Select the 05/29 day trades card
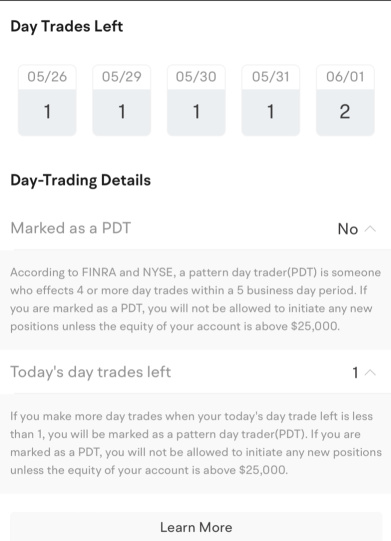 tap(121, 100)
